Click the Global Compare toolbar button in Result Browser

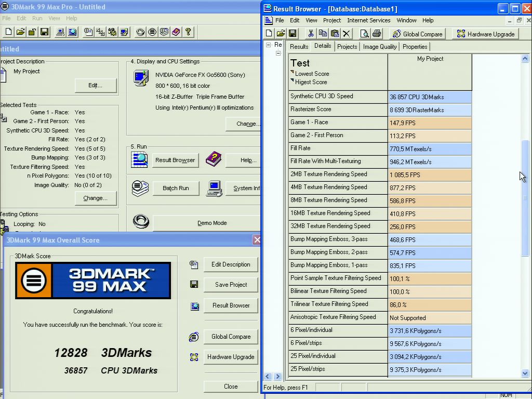(x=418, y=34)
